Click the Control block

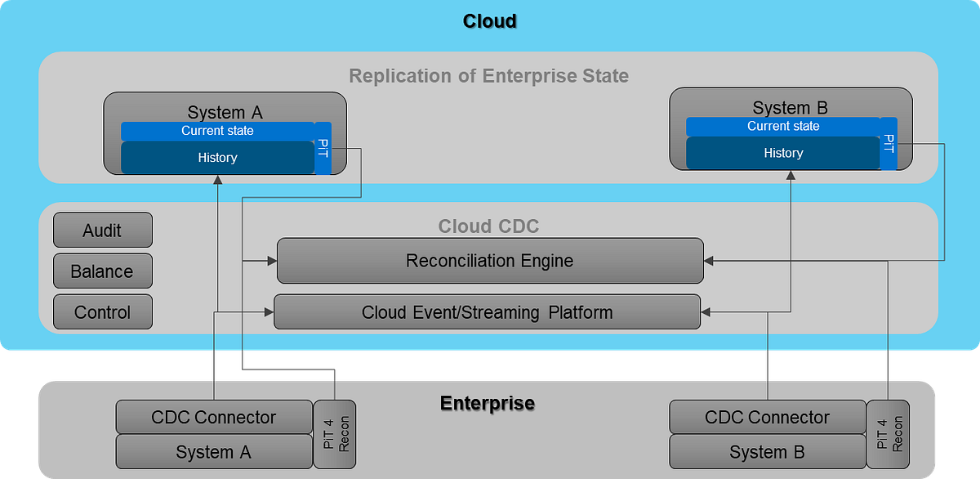102,311
